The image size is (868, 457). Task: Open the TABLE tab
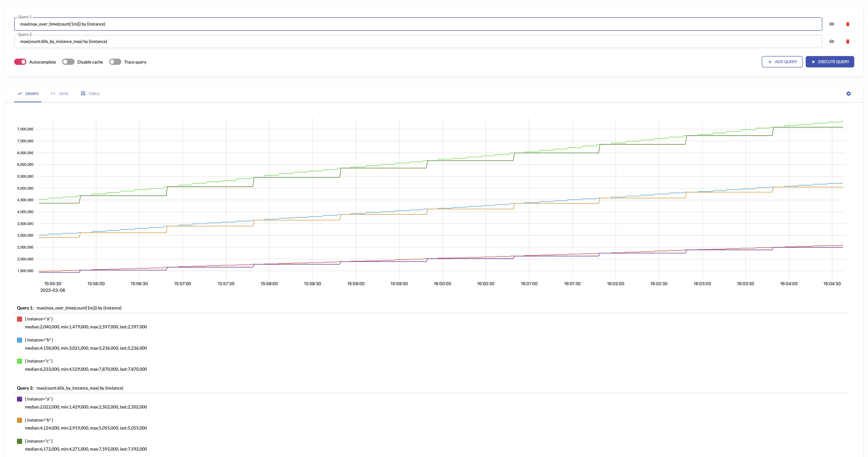click(x=90, y=94)
